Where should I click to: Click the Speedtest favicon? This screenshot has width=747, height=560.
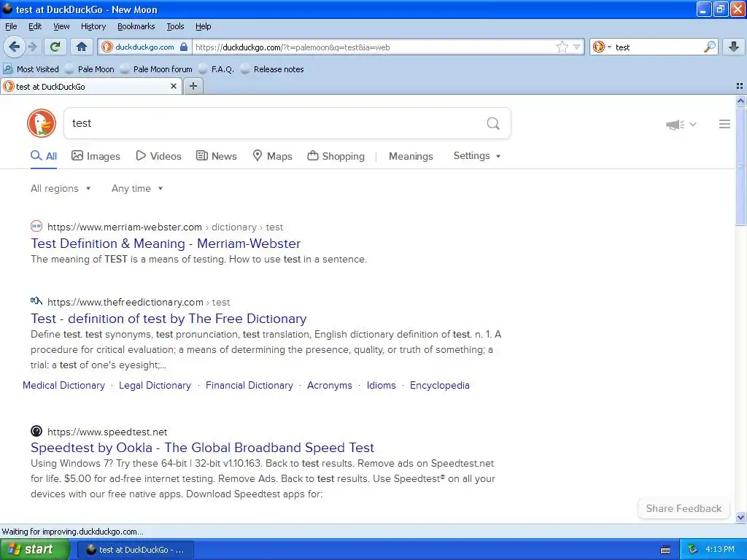click(x=36, y=431)
